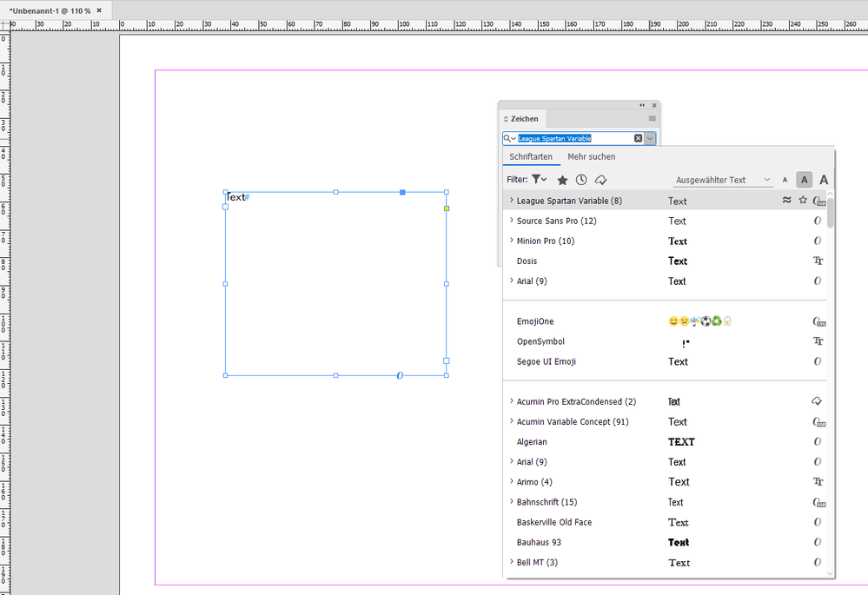Expand the Bell MT (3) family
Image resolution: width=868 pixels, height=595 pixels.
(x=512, y=562)
